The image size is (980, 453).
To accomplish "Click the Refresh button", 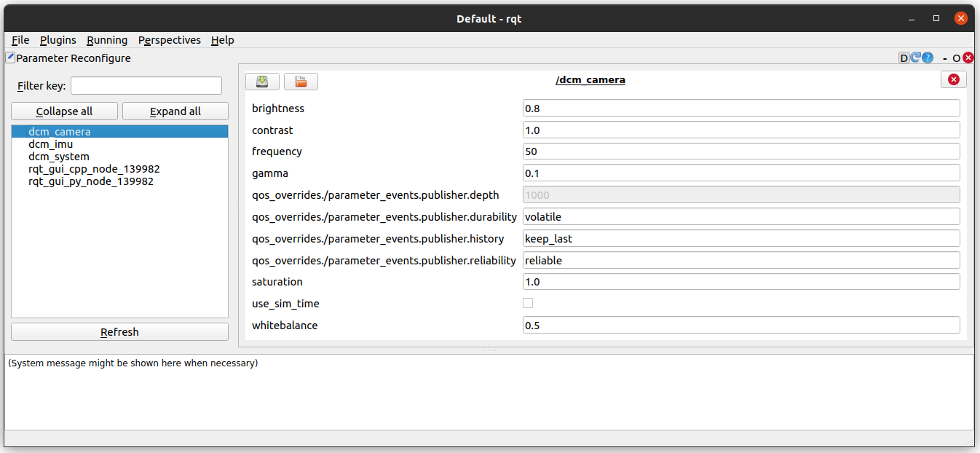I will 119,332.
